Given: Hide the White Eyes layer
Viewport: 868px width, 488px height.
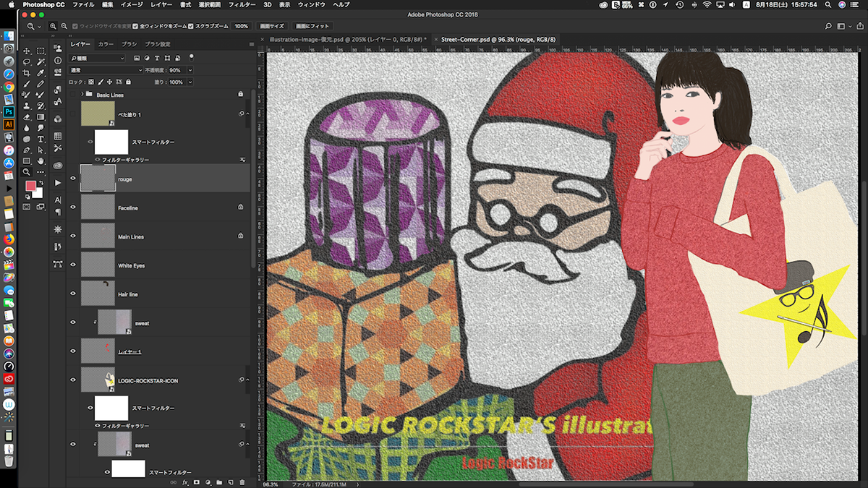Looking at the screenshot, I should point(72,265).
